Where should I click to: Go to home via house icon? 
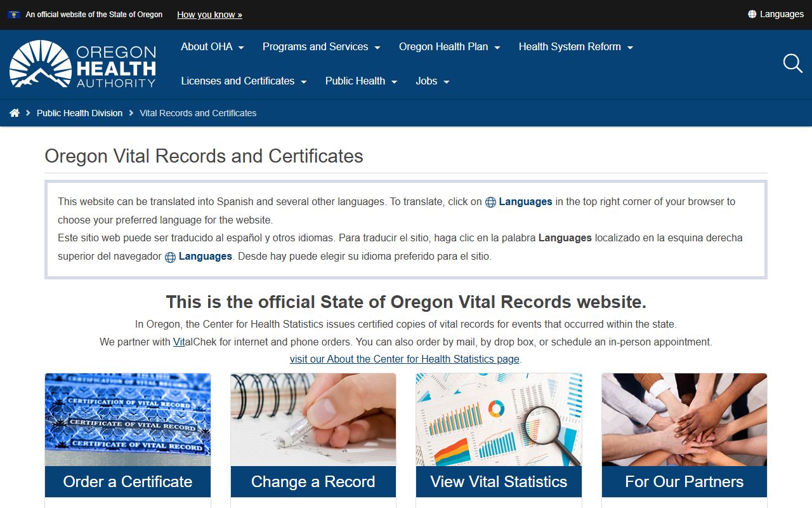pos(15,113)
